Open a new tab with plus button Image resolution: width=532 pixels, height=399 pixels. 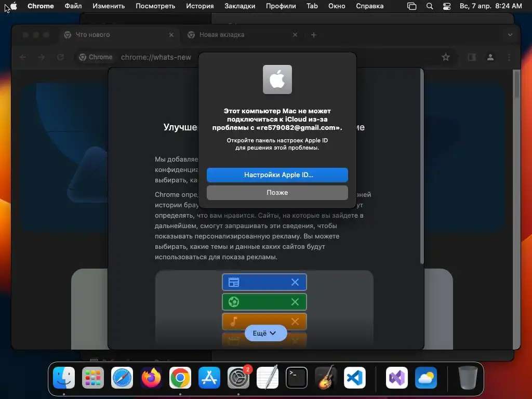point(313,35)
